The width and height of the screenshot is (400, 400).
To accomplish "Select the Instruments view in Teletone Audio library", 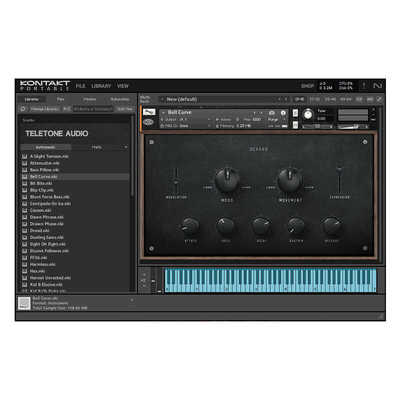I will point(46,147).
